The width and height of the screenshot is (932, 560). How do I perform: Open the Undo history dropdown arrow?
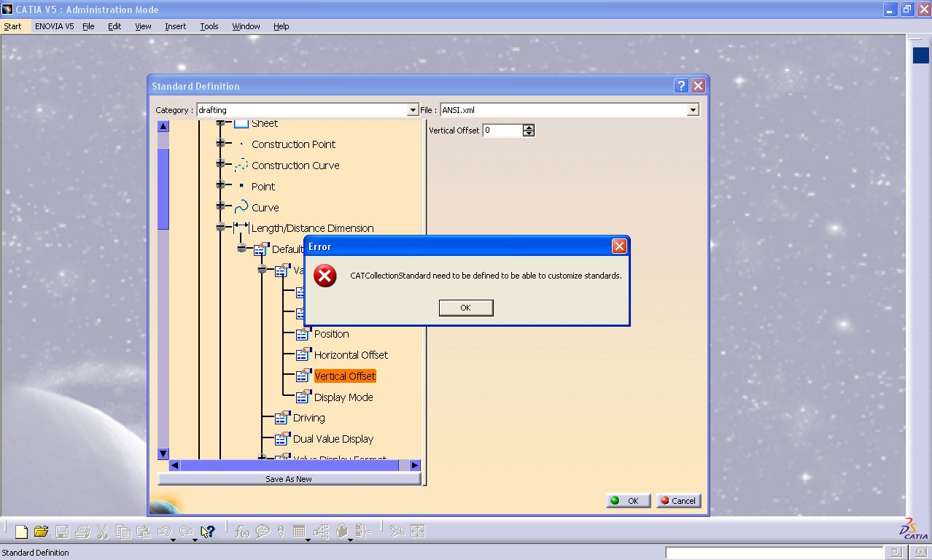(x=173, y=540)
